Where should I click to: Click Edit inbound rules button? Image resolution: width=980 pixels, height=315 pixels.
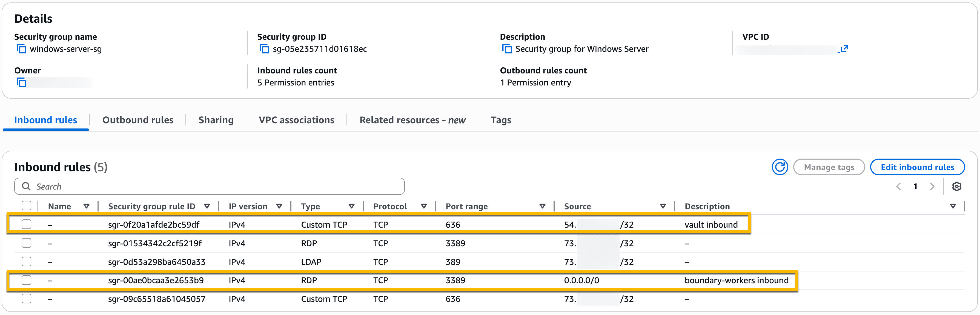tap(917, 167)
